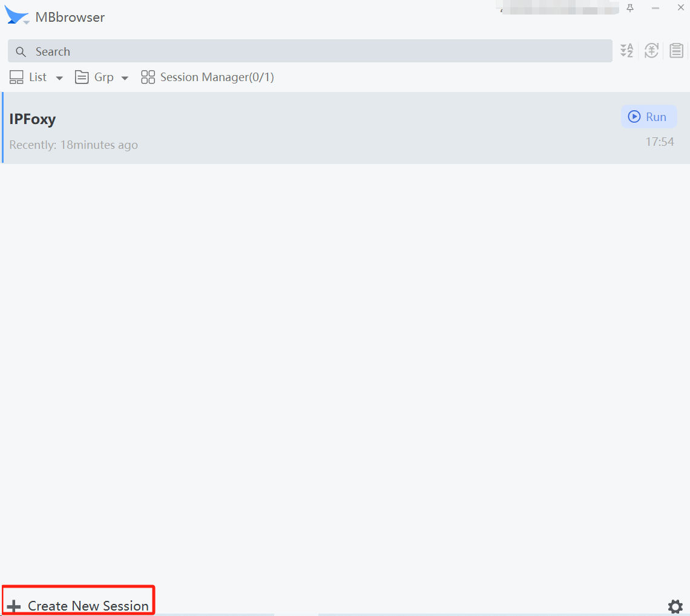
Task: Toggle the pin icon in title bar
Action: pos(630,8)
